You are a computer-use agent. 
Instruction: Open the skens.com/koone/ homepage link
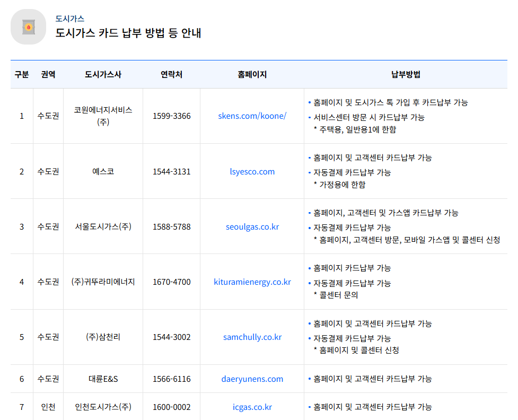(x=252, y=116)
